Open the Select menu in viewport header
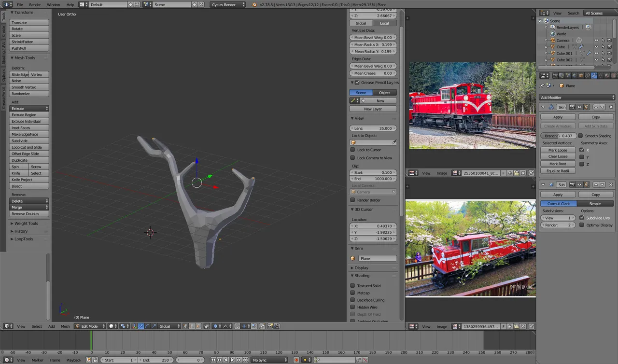618x364 pixels. [37, 326]
